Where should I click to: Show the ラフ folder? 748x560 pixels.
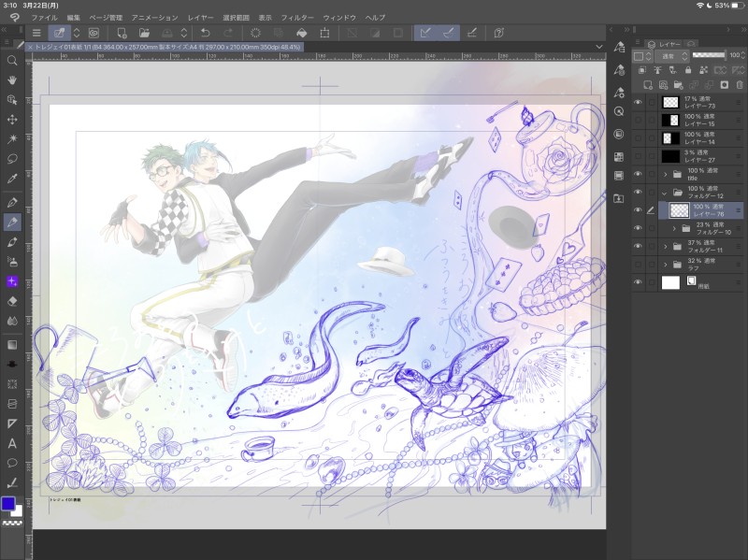638,265
